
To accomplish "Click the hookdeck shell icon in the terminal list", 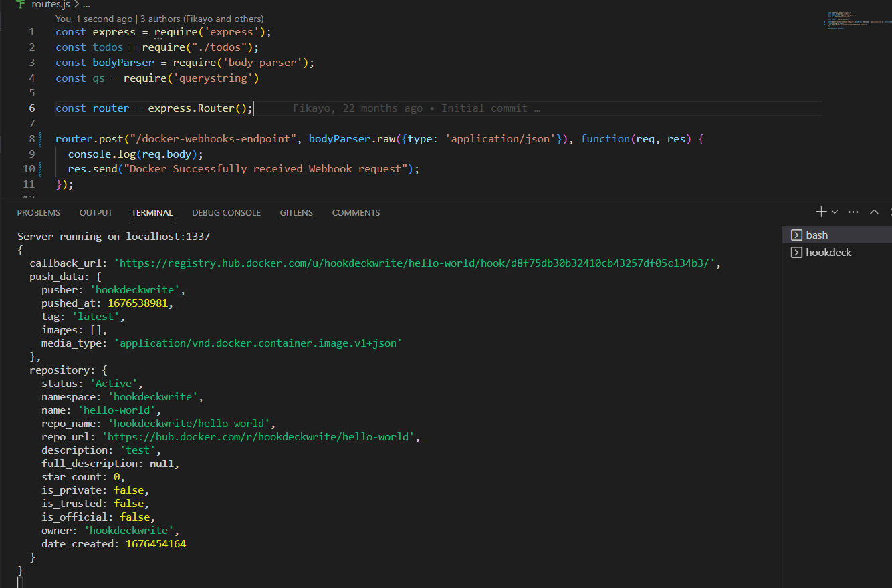I will [795, 252].
